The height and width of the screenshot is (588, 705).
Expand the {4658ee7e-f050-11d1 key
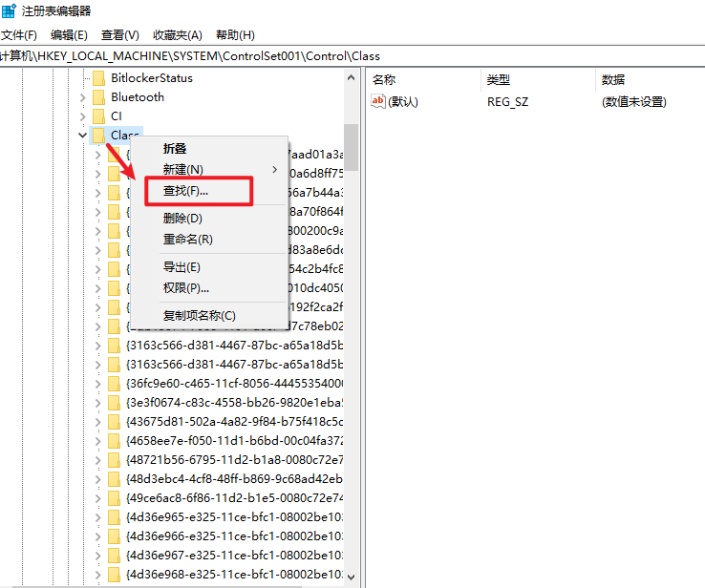[x=98, y=441]
